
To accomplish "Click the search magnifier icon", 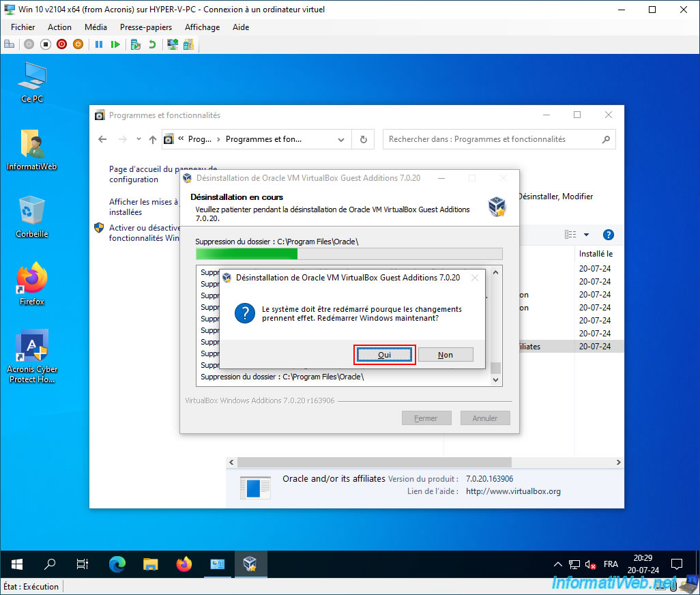I will click(606, 139).
